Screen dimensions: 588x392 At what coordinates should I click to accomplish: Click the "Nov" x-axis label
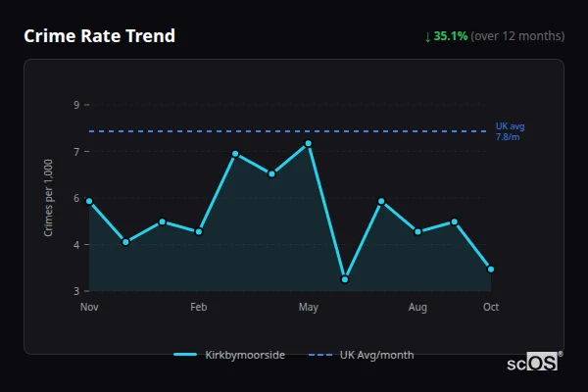point(89,307)
